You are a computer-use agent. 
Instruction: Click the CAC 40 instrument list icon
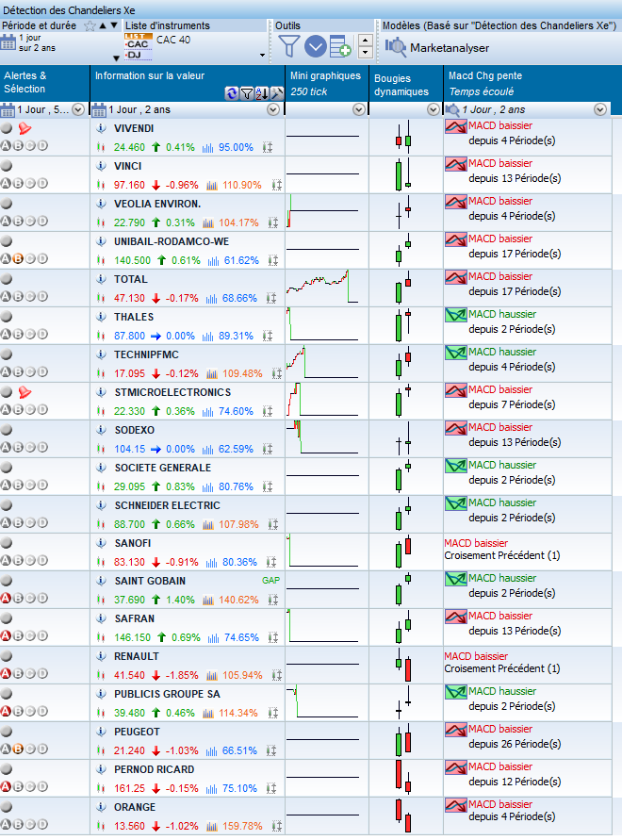(x=139, y=47)
